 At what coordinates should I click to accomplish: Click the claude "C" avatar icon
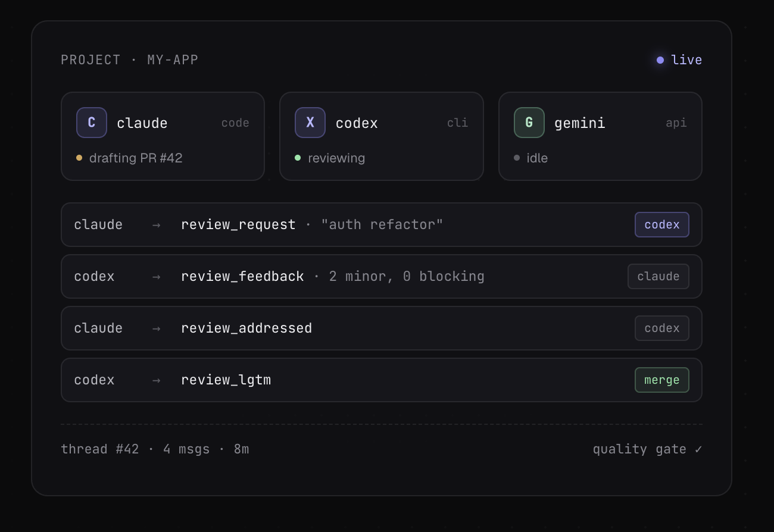click(92, 123)
